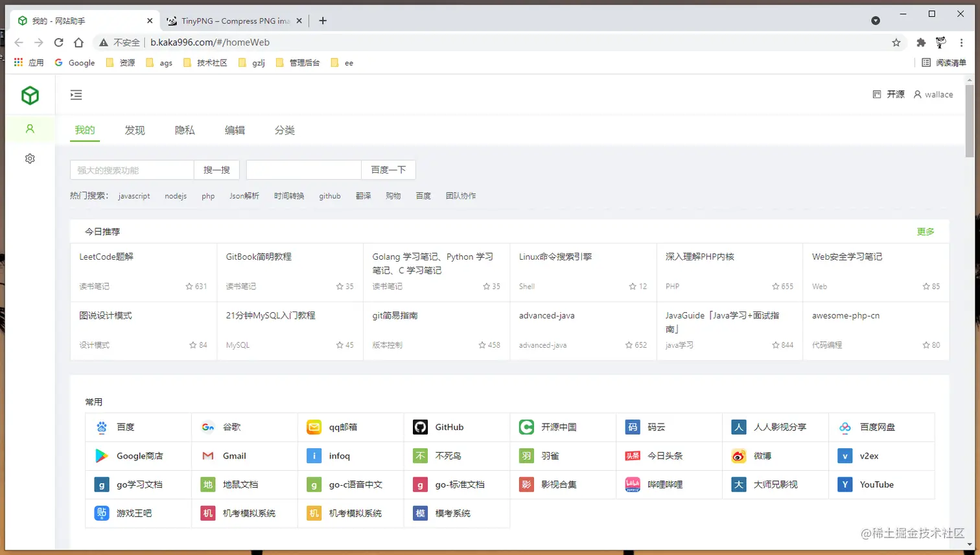980x555 pixels.
Task: Star the 深入理解PHP内核 card (655)
Action: (x=776, y=286)
